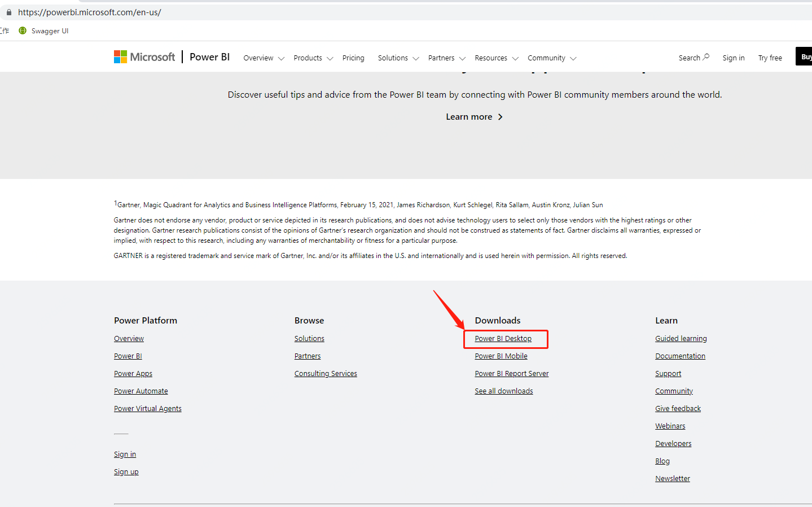Open the Blog link
Image resolution: width=812 pixels, height=507 pixels.
pos(662,461)
